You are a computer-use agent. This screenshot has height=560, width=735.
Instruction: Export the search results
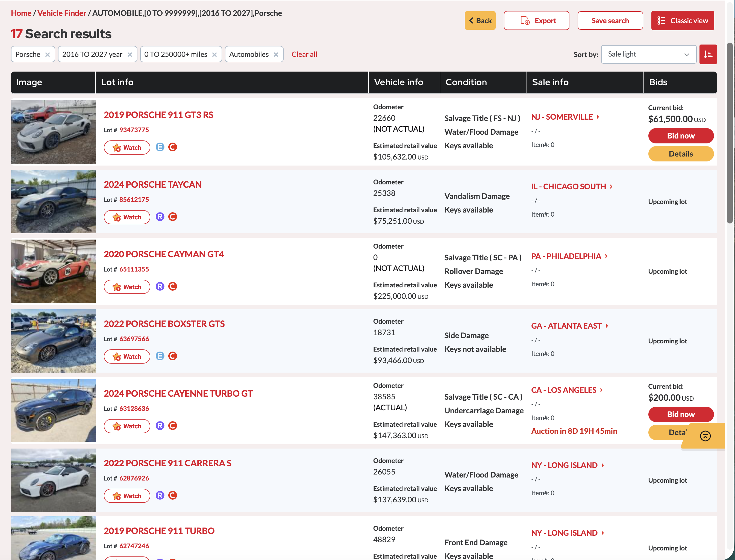point(536,21)
